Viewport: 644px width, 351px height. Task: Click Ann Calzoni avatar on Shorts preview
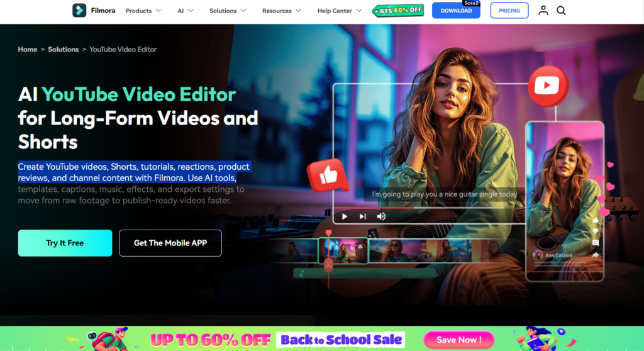(538, 255)
